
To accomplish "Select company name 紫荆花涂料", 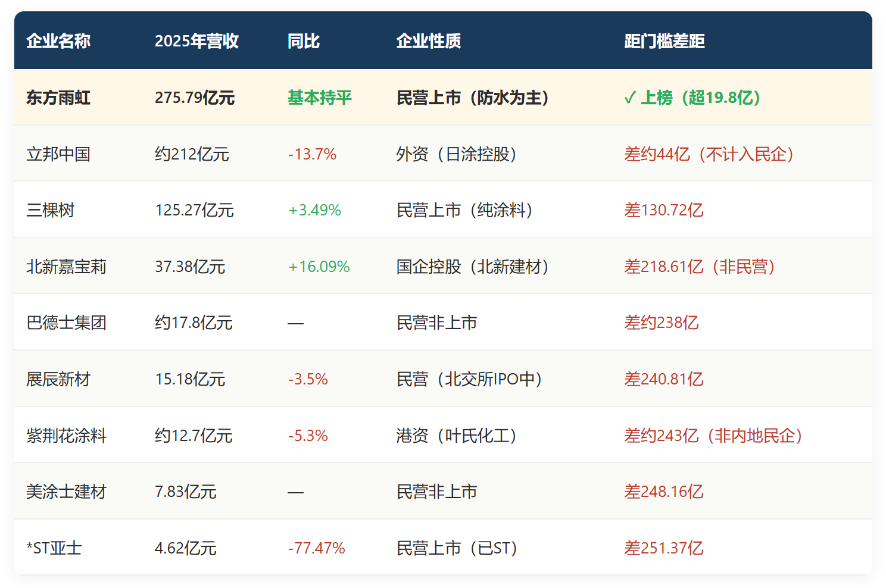I will (66, 436).
